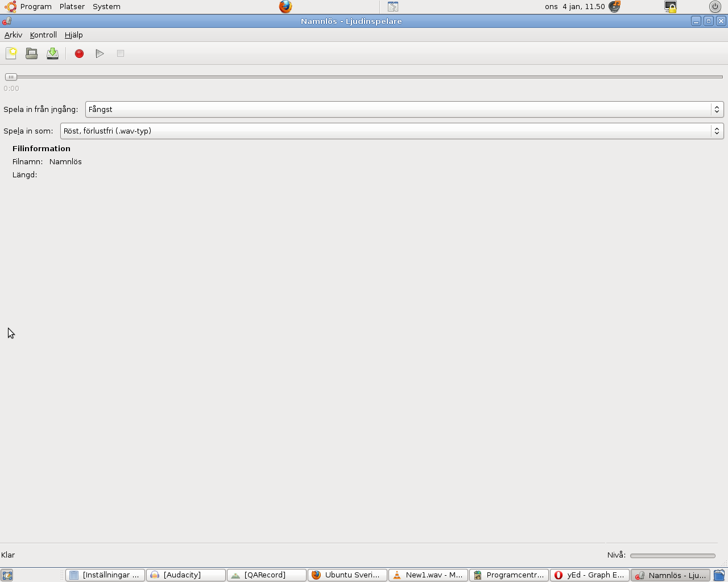Click the date and time 'ons 4 jan, 11.50'
This screenshot has height=582, width=728.
(x=574, y=7)
